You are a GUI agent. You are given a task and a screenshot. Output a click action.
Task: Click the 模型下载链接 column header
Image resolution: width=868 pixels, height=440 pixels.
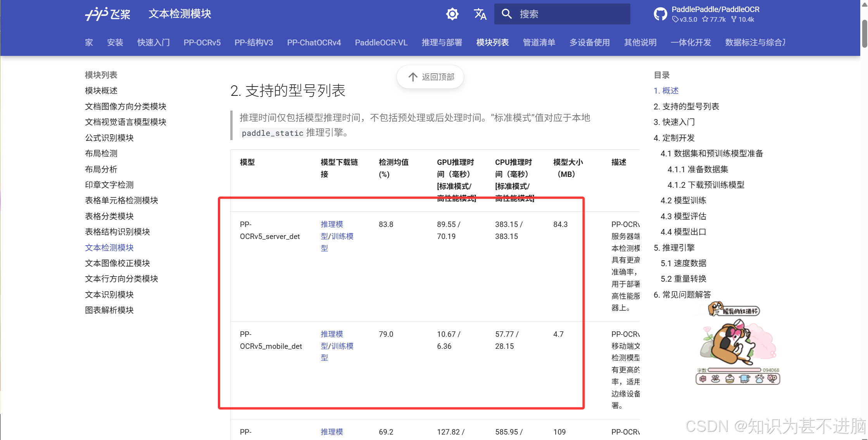(339, 168)
